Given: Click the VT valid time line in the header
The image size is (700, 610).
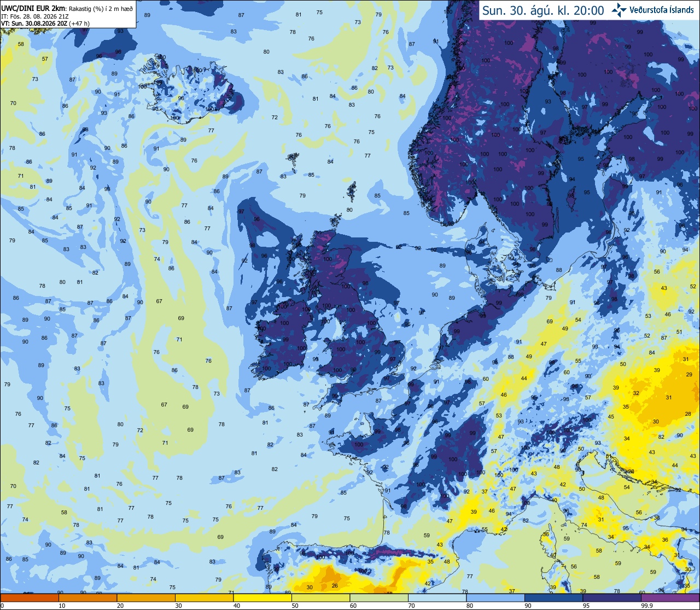Looking at the screenshot, I should (45, 24).
